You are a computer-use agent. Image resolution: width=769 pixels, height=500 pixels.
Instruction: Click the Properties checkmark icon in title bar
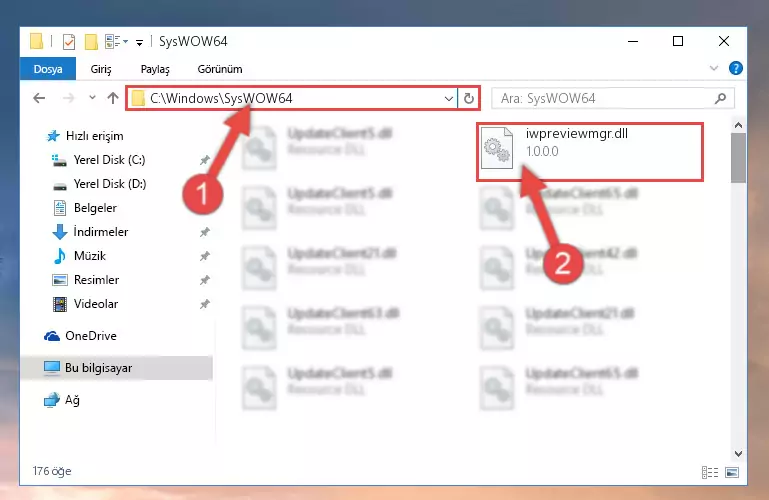[69, 42]
